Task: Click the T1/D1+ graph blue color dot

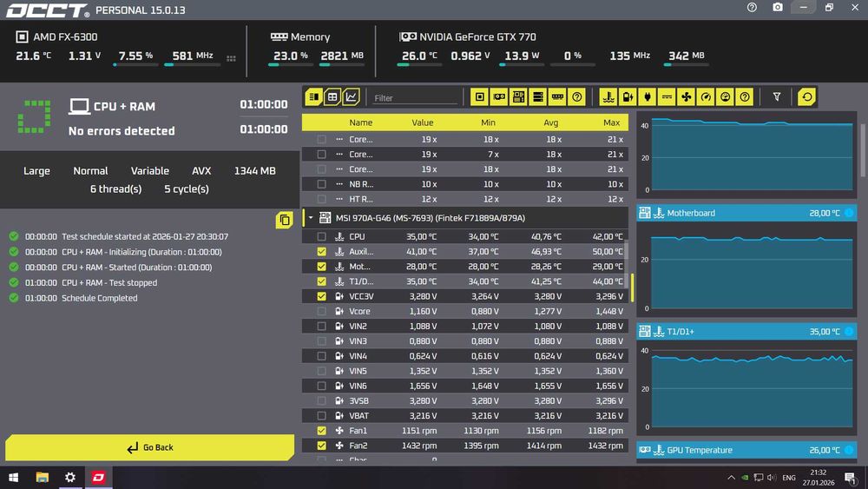Action: [x=849, y=332]
